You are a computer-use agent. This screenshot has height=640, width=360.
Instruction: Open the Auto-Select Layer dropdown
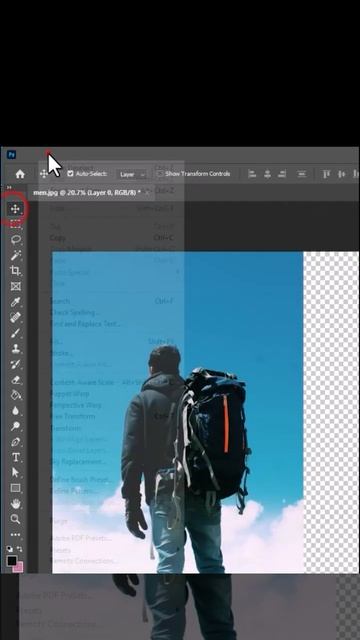pos(131,174)
